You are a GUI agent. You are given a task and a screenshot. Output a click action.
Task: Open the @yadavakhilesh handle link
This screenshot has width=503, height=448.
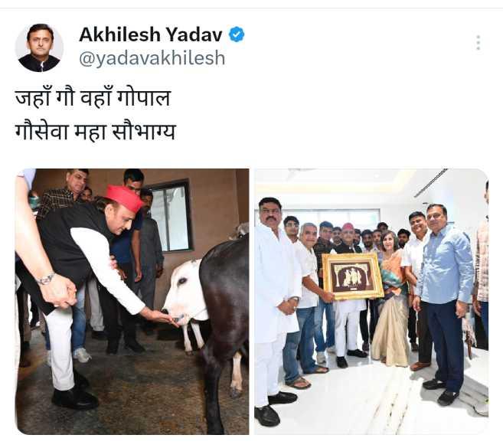(x=152, y=58)
